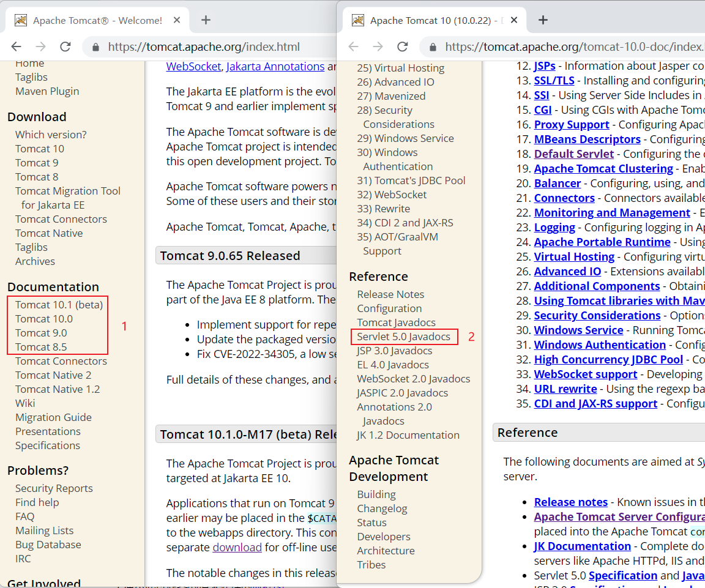
Task: Click WebSocket link in Welcome page text
Action: pos(194,67)
